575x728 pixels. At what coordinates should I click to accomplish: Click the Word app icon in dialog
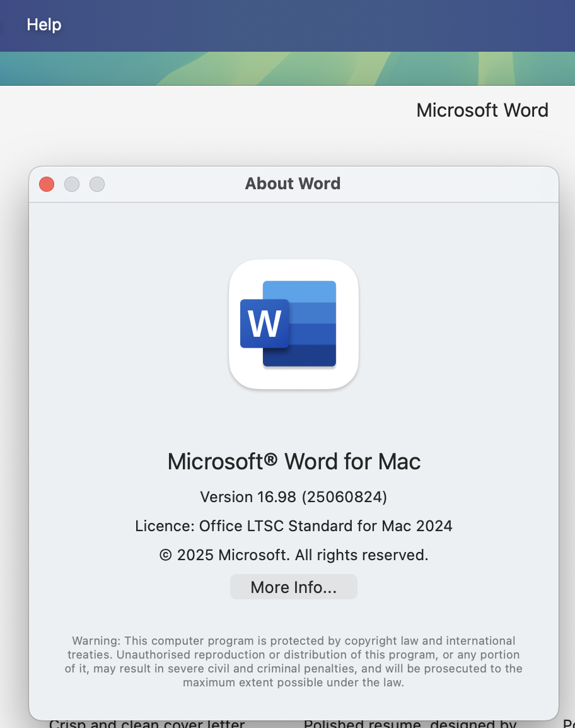point(294,324)
